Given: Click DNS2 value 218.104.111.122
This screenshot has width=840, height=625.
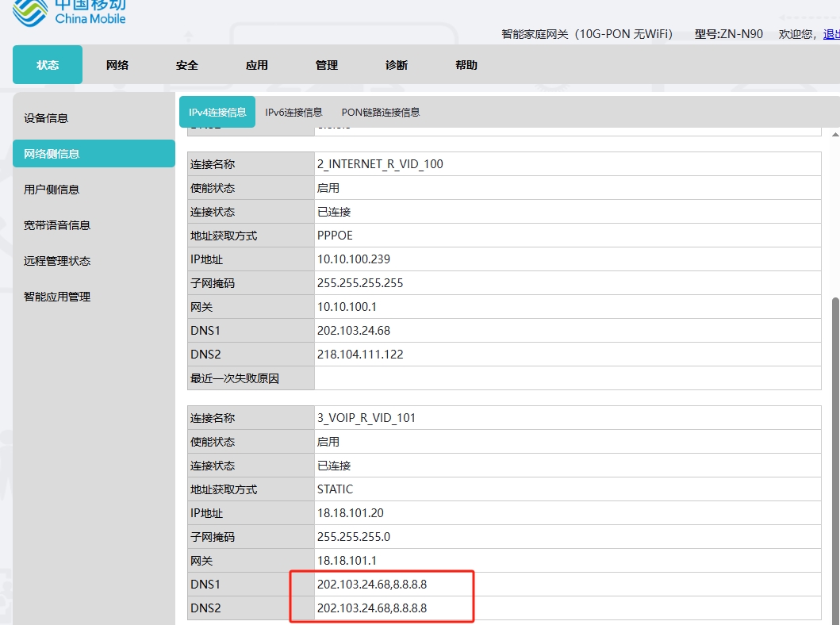Looking at the screenshot, I should [360, 354].
